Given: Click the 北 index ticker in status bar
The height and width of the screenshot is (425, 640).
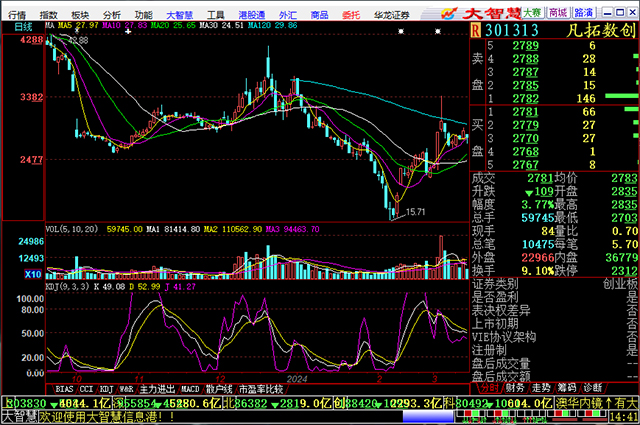Looking at the screenshot, I should 278,404.
